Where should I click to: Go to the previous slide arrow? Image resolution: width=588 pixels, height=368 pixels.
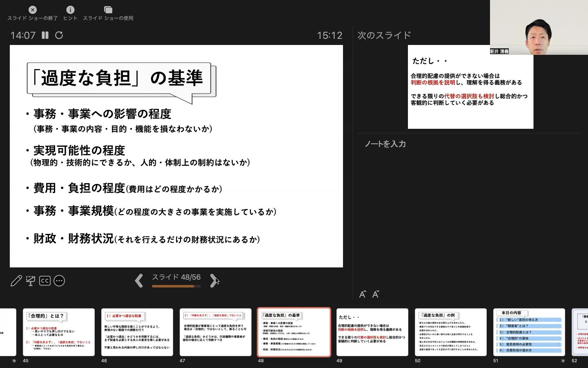tap(139, 281)
